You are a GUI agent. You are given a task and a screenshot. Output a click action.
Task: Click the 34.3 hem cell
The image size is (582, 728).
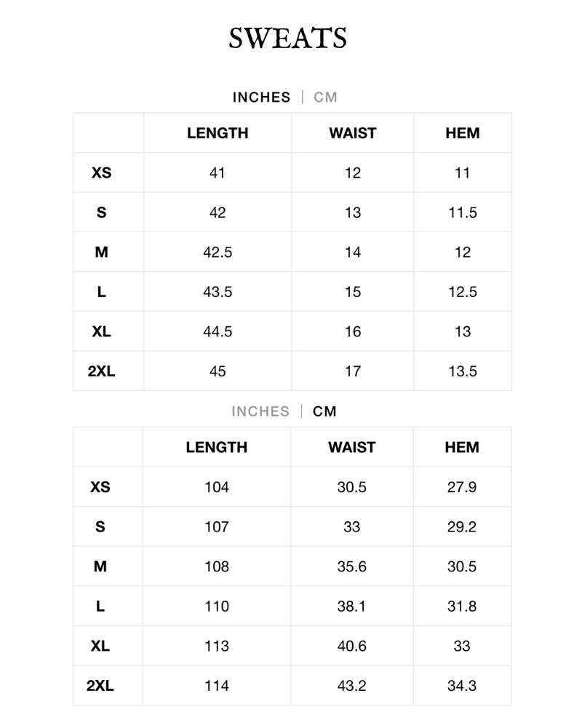[462, 686]
